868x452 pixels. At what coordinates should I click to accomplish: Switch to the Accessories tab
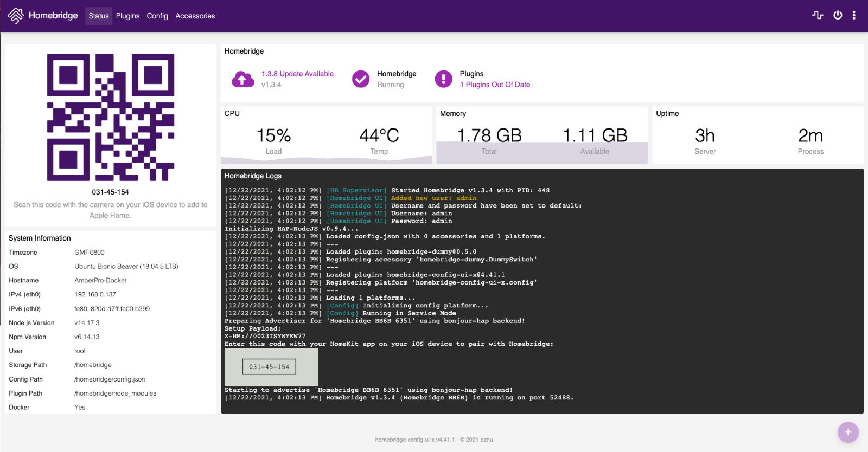coord(195,16)
